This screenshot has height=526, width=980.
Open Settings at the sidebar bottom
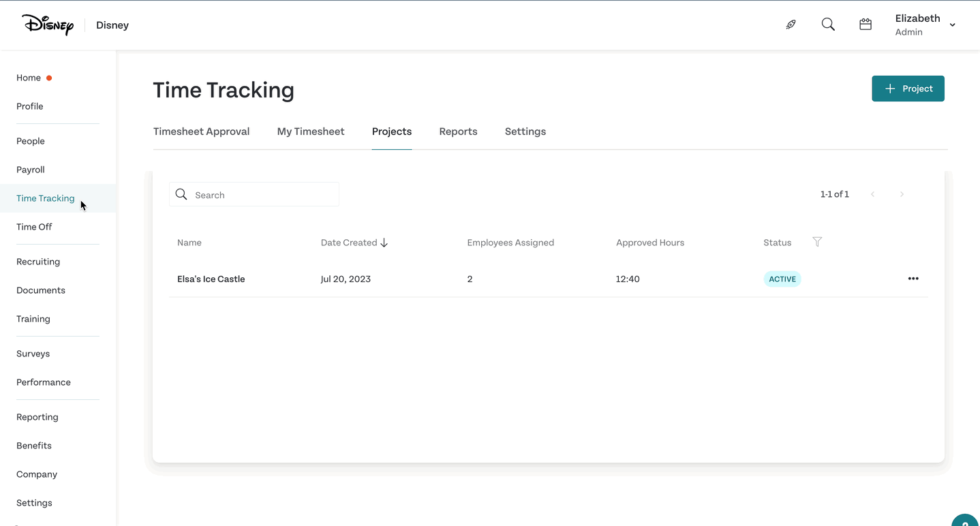[x=34, y=503]
